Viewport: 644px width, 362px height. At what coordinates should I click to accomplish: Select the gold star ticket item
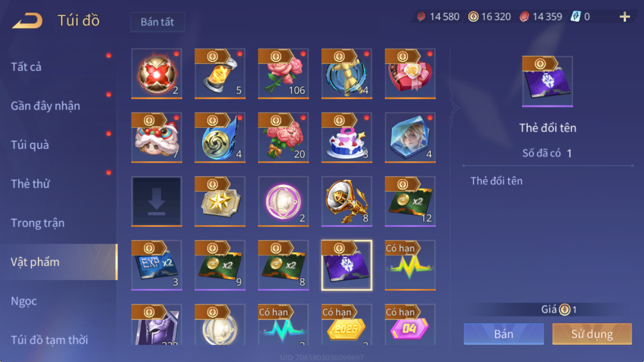[220, 201]
